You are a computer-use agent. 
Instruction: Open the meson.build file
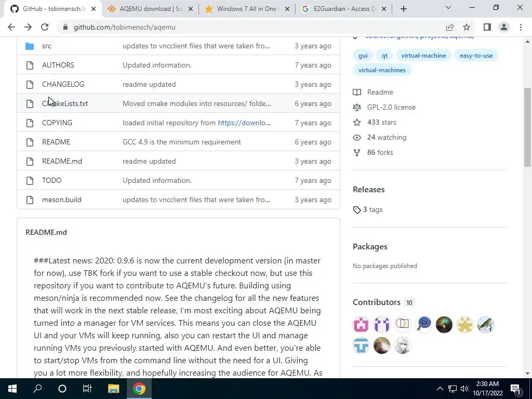pos(62,199)
